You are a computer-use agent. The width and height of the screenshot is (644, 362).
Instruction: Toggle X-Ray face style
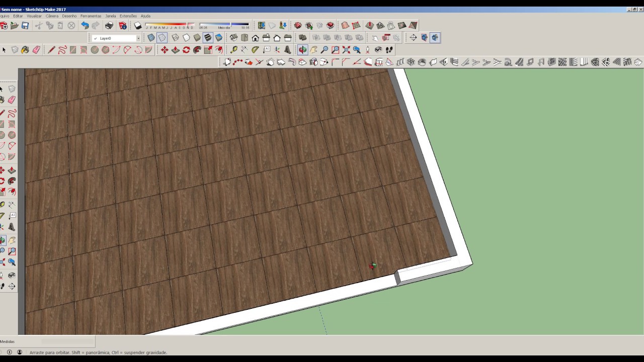point(151,38)
